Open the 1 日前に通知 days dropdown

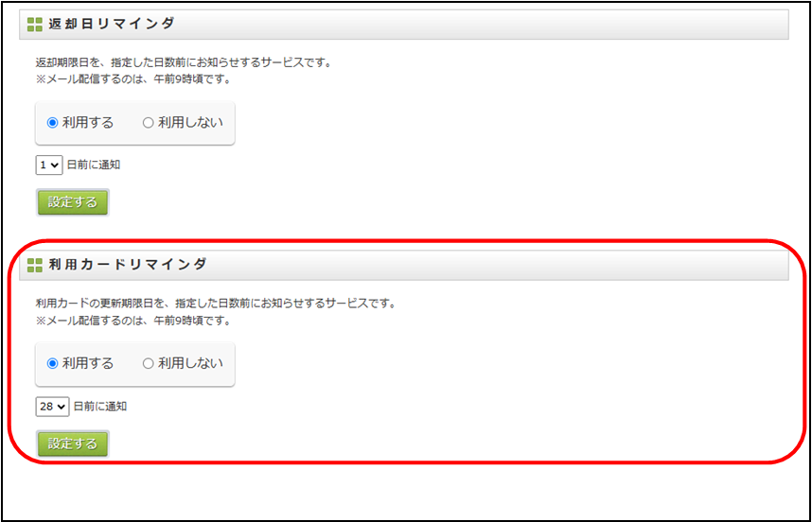49,165
